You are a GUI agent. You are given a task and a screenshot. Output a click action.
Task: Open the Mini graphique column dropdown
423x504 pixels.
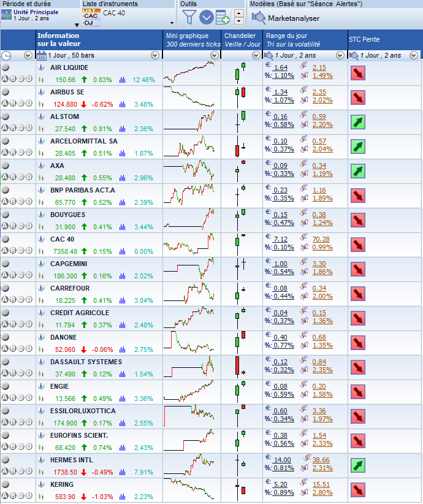click(x=215, y=56)
